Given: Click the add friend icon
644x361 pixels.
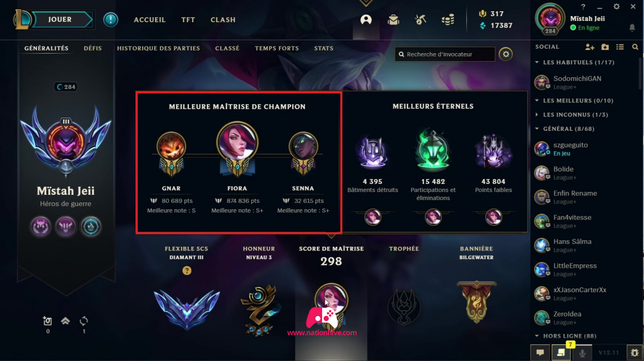Looking at the screenshot, I should (x=590, y=47).
